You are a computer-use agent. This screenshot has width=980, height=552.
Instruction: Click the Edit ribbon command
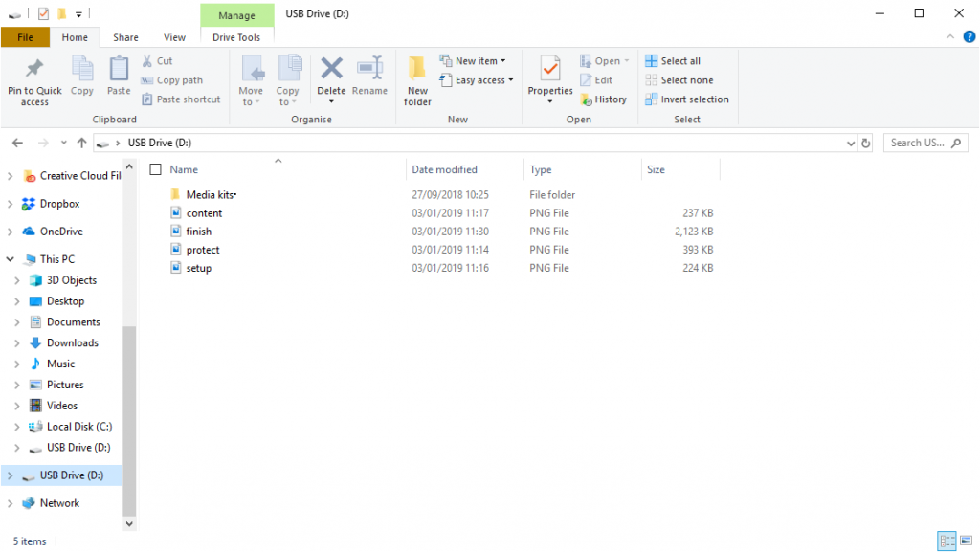click(x=596, y=80)
